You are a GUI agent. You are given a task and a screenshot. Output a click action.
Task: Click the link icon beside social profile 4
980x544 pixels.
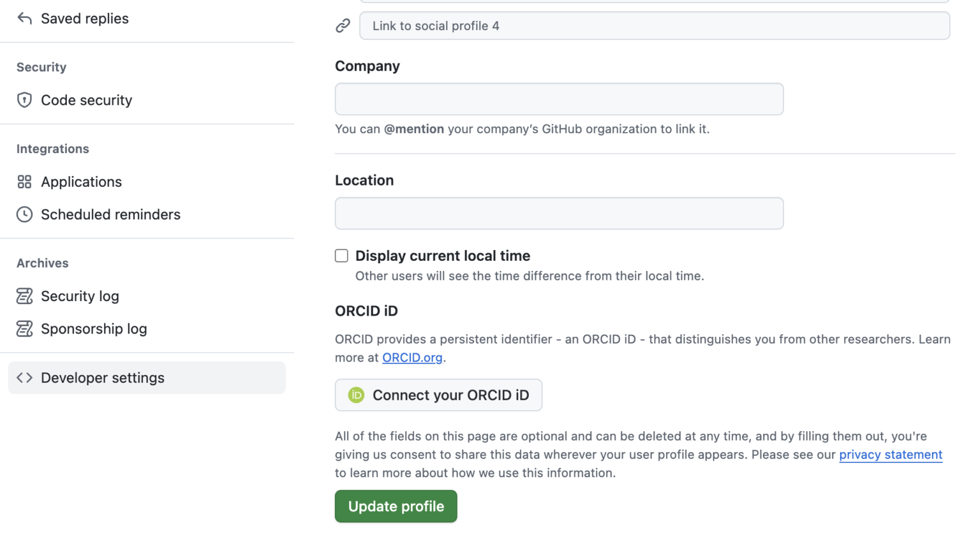(x=343, y=26)
